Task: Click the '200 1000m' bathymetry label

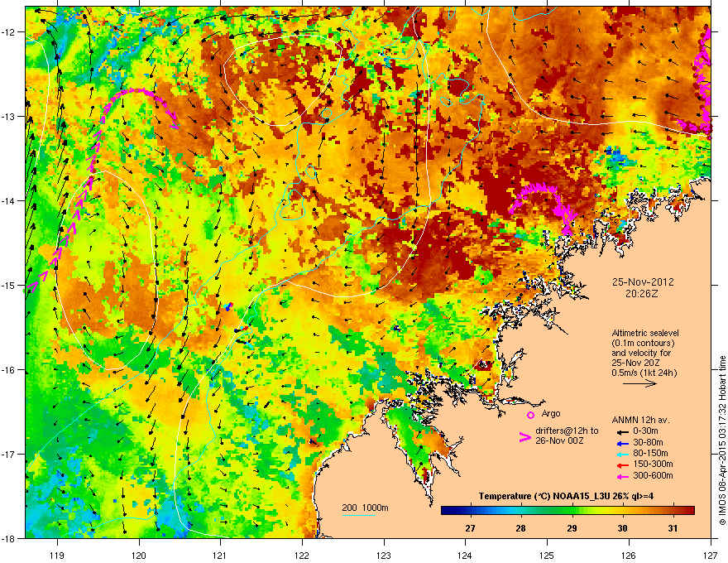Action: (365, 508)
